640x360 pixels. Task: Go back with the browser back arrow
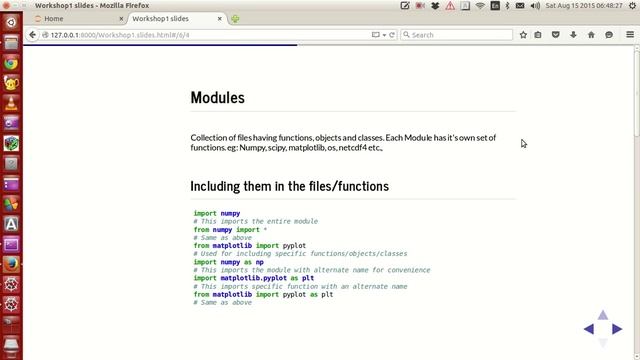(32, 35)
